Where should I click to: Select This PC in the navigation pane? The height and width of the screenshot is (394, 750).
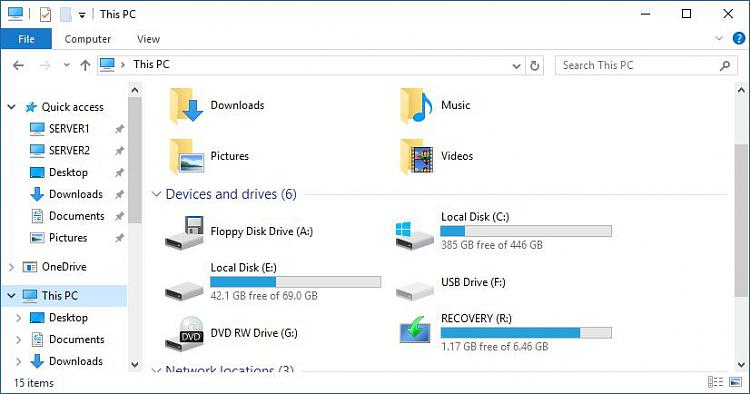coord(59,296)
